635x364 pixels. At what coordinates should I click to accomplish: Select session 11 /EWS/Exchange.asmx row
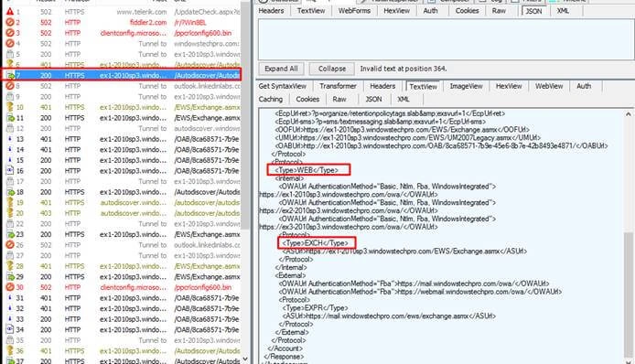click(x=123, y=118)
